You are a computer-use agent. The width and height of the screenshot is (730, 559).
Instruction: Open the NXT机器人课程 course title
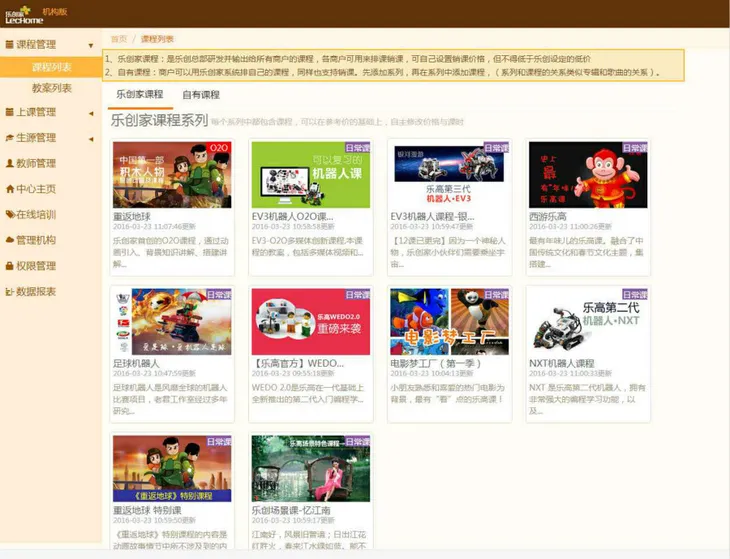pyautogui.click(x=561, y=364)
